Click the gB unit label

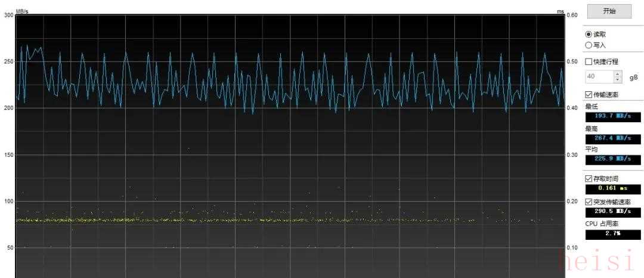[x=633, y=77]
